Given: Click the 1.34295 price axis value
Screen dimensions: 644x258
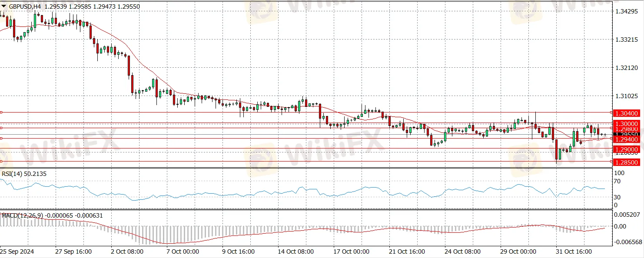Looking at the screenshot, I should click(626, 11).
